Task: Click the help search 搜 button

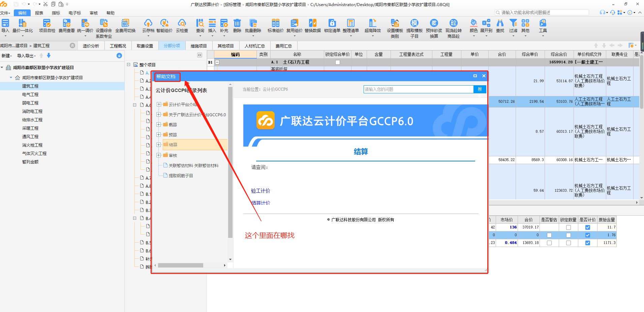Action: 480,89
